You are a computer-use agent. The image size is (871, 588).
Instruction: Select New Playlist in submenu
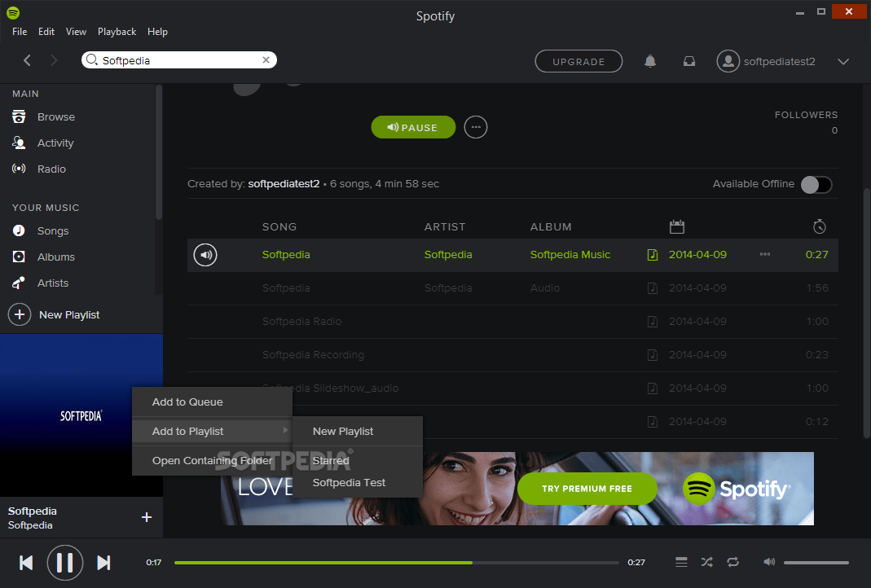(x=357, y=432)
